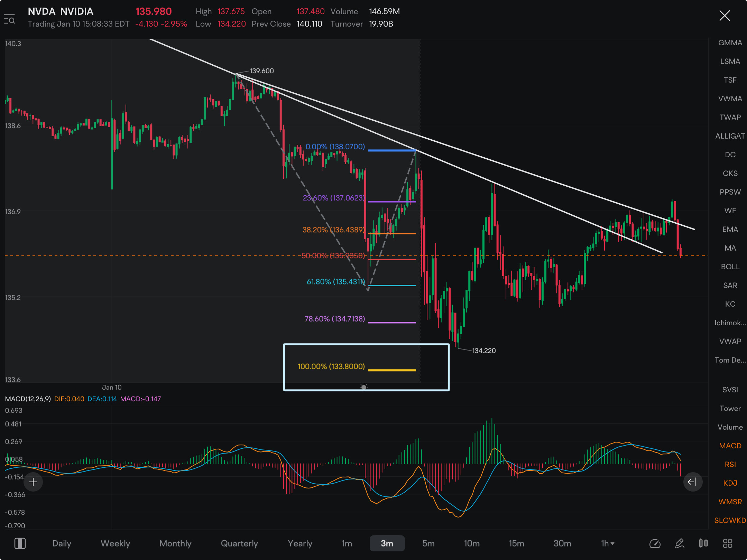747x560 pixels.
Task: Enable the GMMA indicator
Action: [730, 43]
